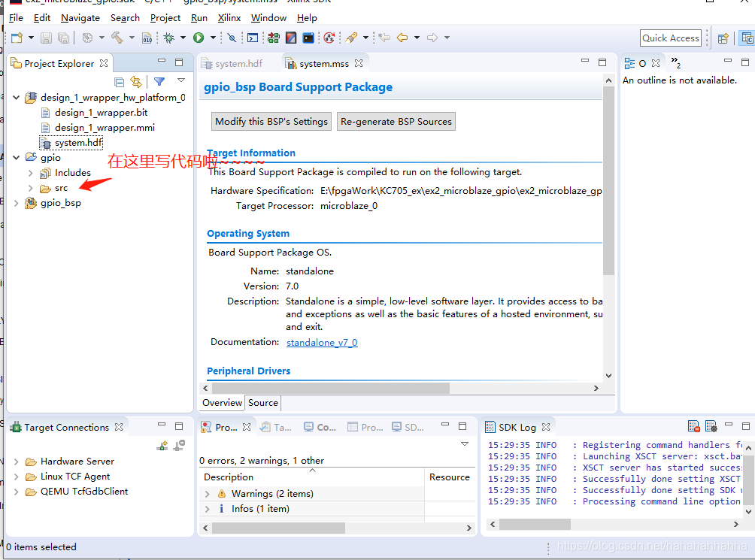Click the yellow Back arrow icon
Viewport: 755px width, 560px height.
coord(402,38)
